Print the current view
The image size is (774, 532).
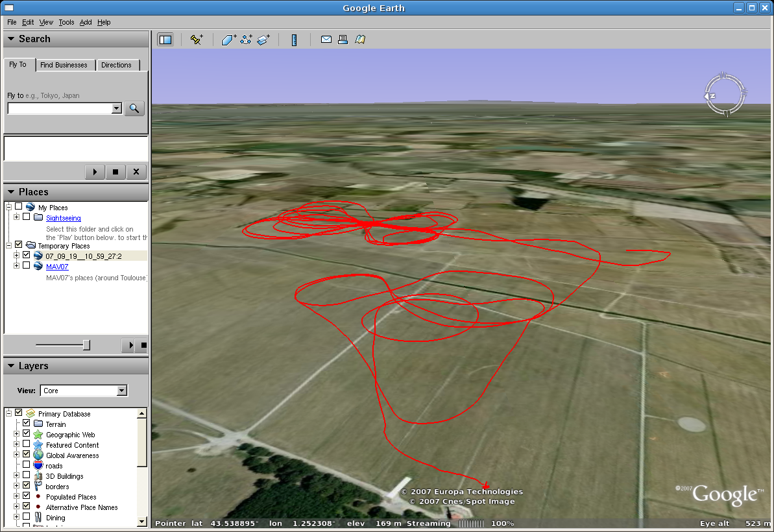pyautogui.click(x=343, y=40)
